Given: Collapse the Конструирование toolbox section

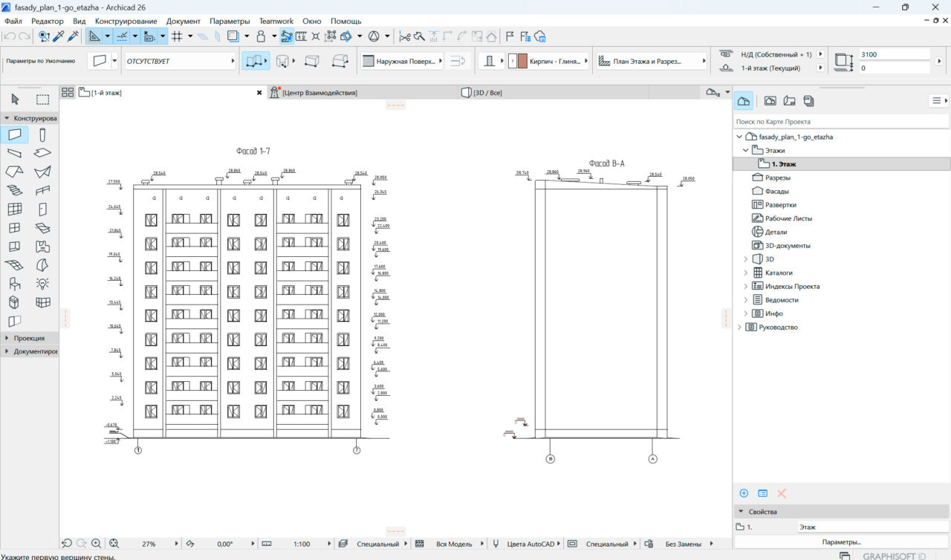Looking at the screenshot, I should (x=7, y=118).
